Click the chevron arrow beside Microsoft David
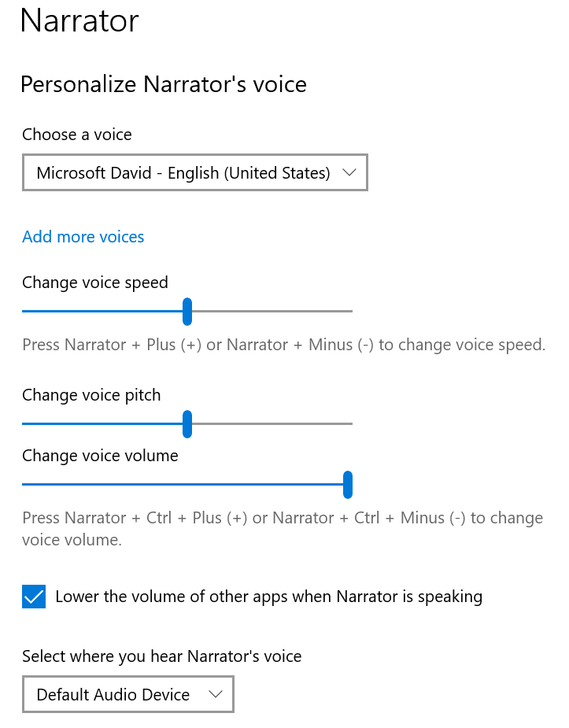569x728 pixels. [349, 172]
